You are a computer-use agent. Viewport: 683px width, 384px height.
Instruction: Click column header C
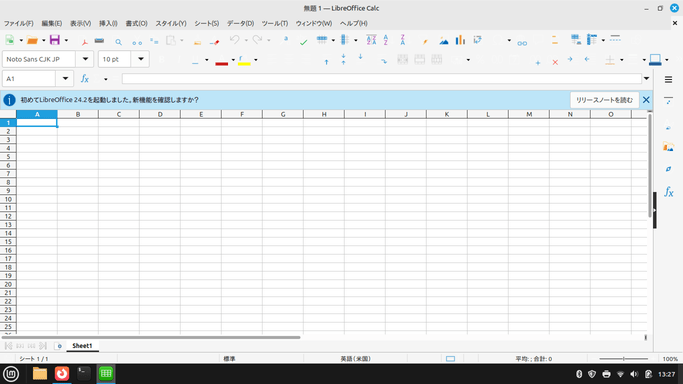click(119, 114)
